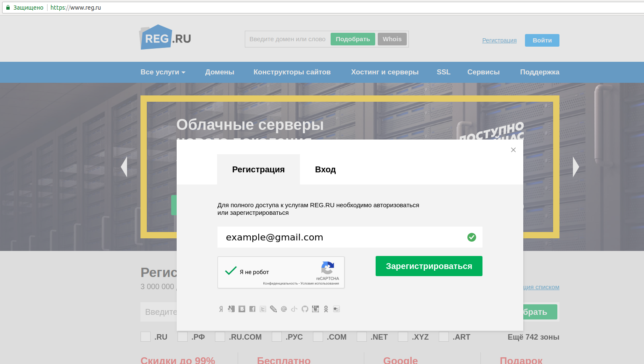Sign up with the Mail.ru @ icon

point(284,309)
